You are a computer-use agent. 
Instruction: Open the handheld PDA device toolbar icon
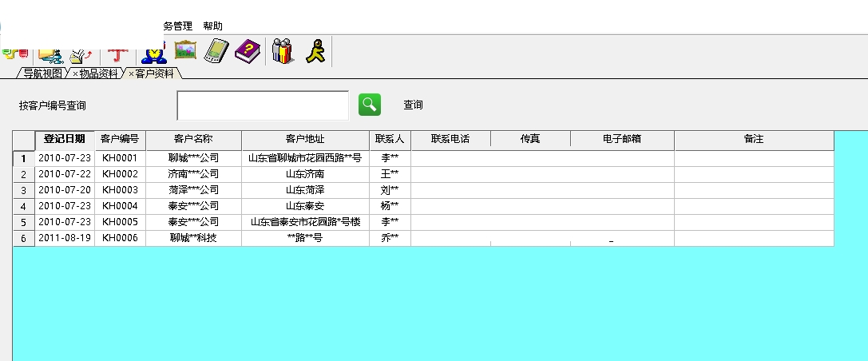coord(216,51)
